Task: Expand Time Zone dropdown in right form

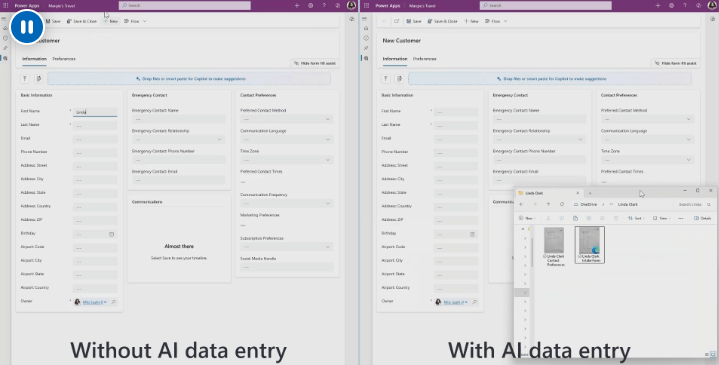Action: point(689,160)
